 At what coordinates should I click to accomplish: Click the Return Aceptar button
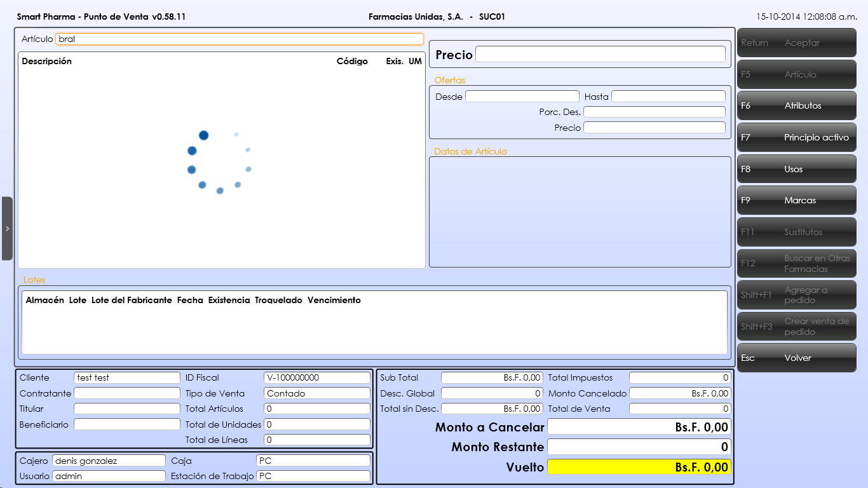797,43
